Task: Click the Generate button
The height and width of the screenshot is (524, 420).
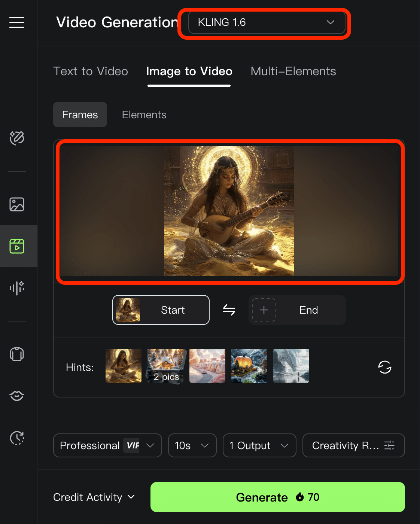Action: point(277,497)
